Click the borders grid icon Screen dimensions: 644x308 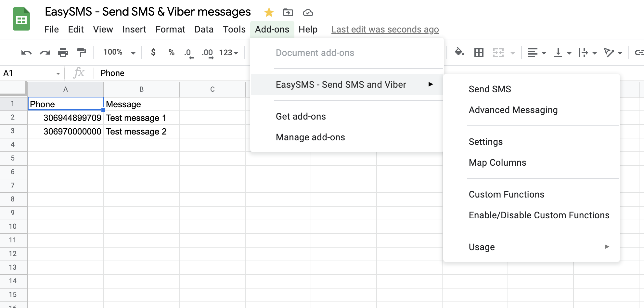click(479, 53)
